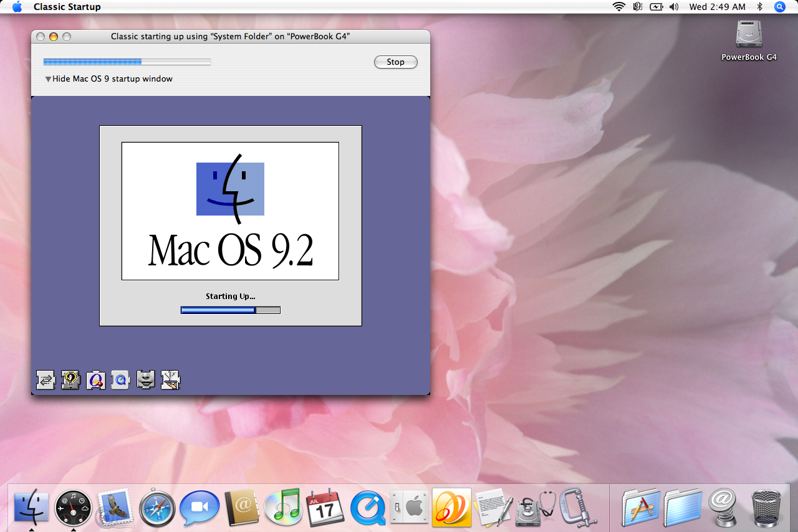The image size is (798, 532).
Task: Open TextEdit from the Dock
Action: [x=493, y=508]
